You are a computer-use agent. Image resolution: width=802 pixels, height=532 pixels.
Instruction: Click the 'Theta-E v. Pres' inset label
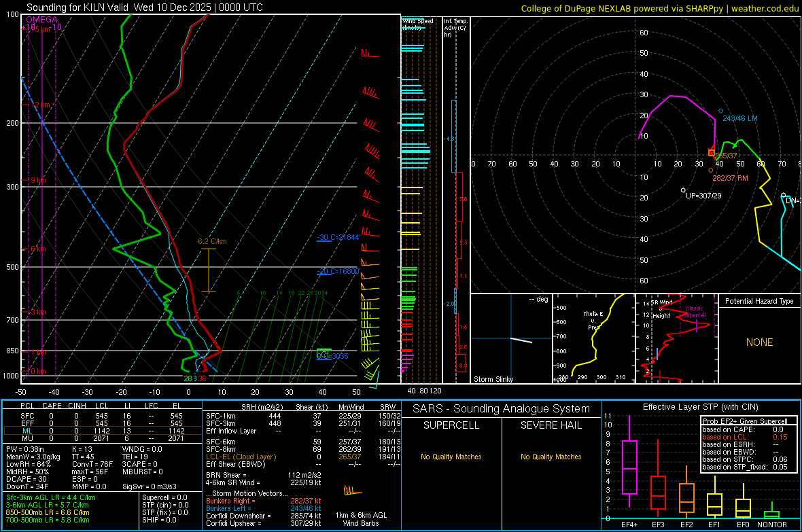coord(593,320)
